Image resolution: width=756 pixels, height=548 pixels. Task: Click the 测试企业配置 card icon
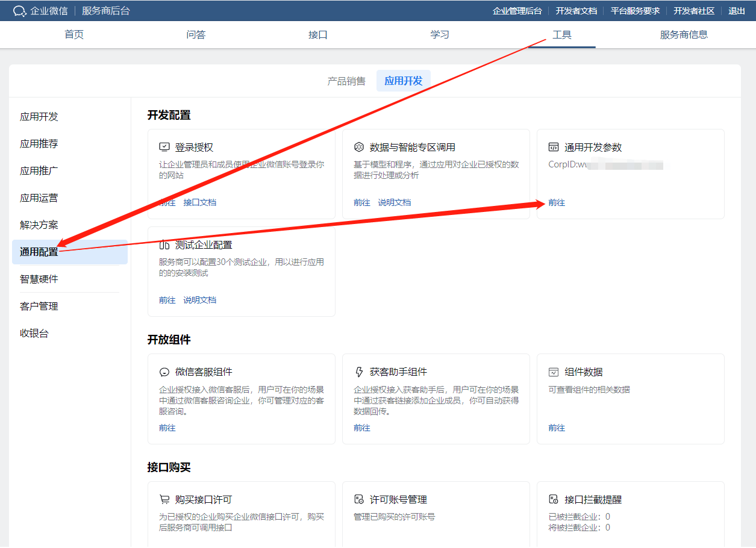click(164, 244)
